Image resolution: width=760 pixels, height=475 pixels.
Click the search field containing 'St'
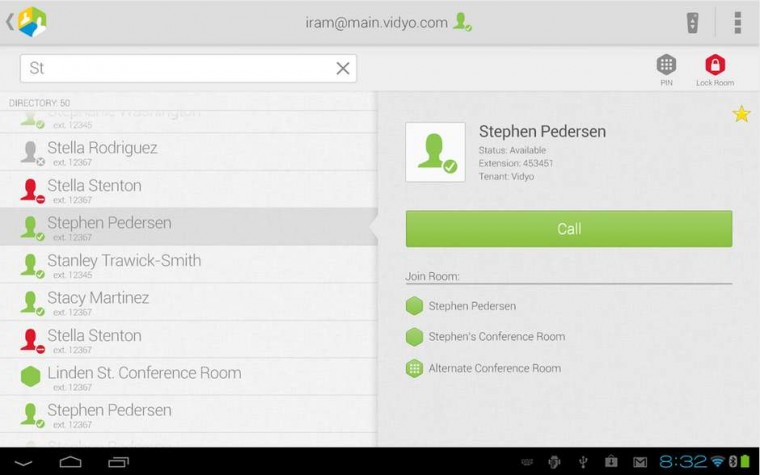(180, 68)
